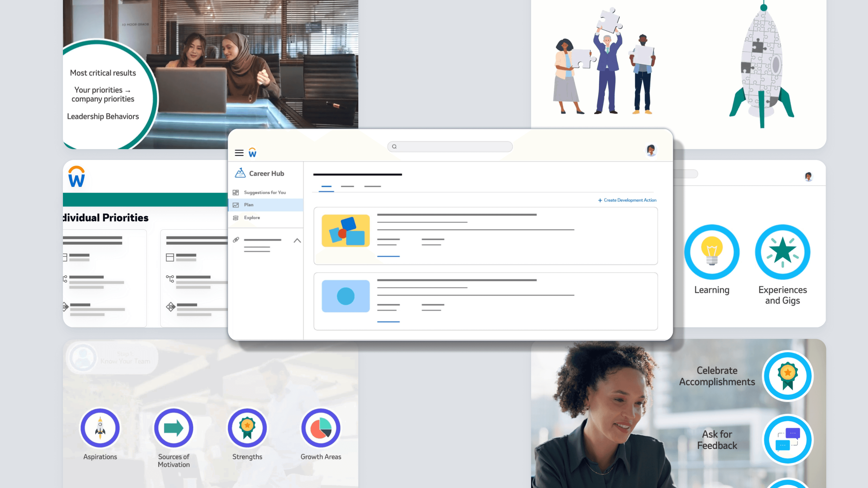Select the Plan sidebar item
The image size is (868, 488).
(x=249, y=205)
